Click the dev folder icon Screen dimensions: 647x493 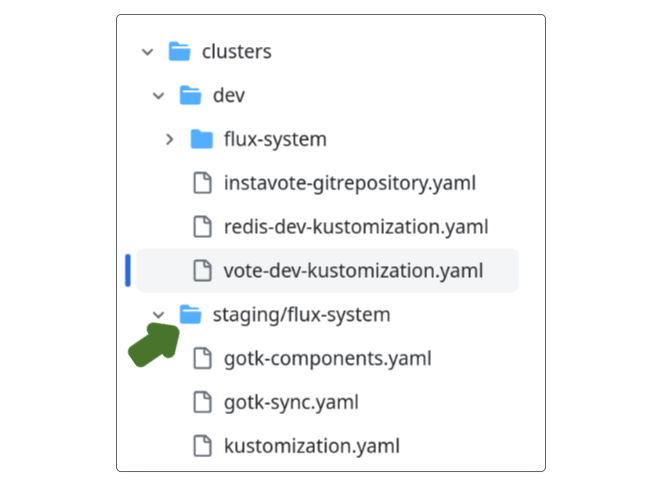(x=190, y=95)
